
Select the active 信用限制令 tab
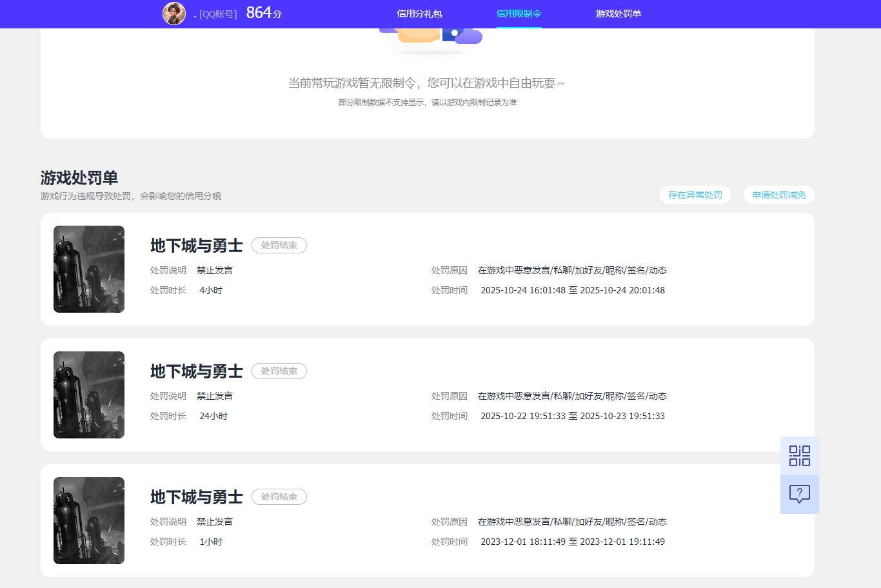point(519,14)
